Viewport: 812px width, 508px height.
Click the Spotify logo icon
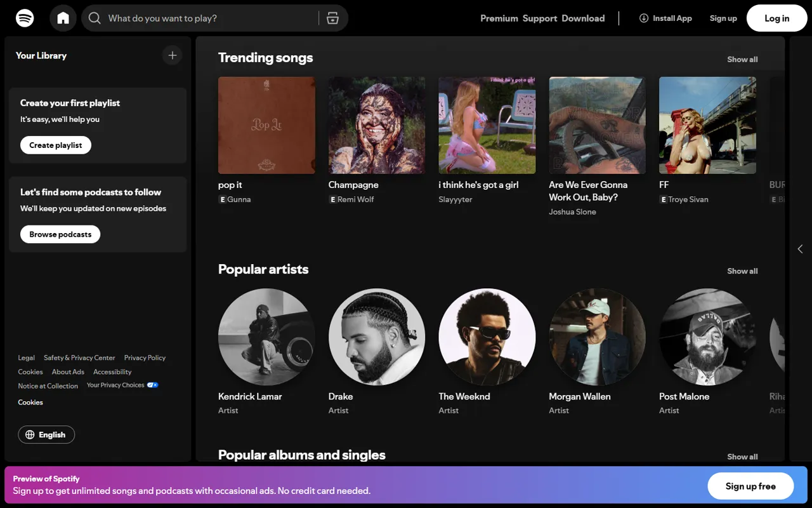(x=25, y=18)
